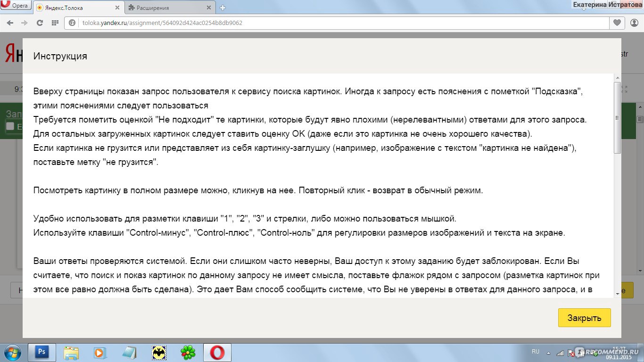Click the browser Back arrow

point(10,23)
